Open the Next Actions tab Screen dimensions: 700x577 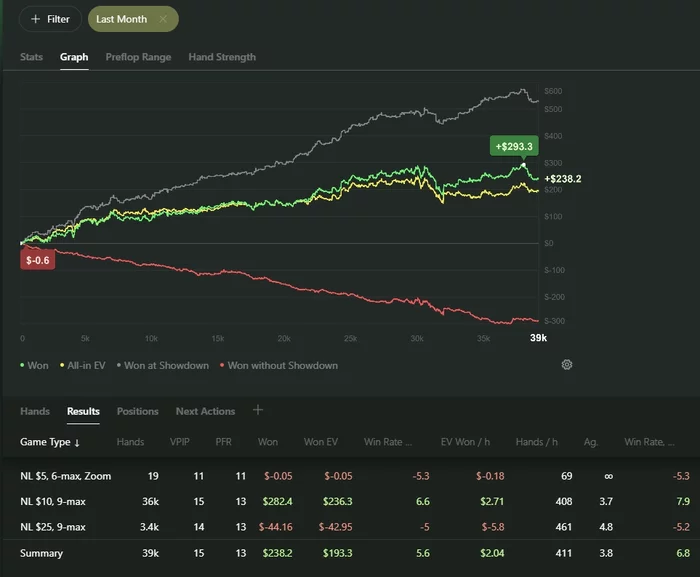coord(205,411)
